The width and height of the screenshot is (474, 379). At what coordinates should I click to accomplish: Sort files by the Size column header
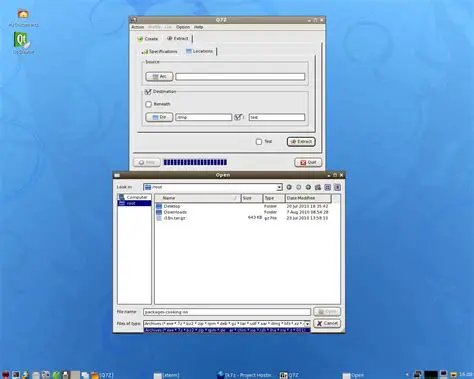click(252, 198)
